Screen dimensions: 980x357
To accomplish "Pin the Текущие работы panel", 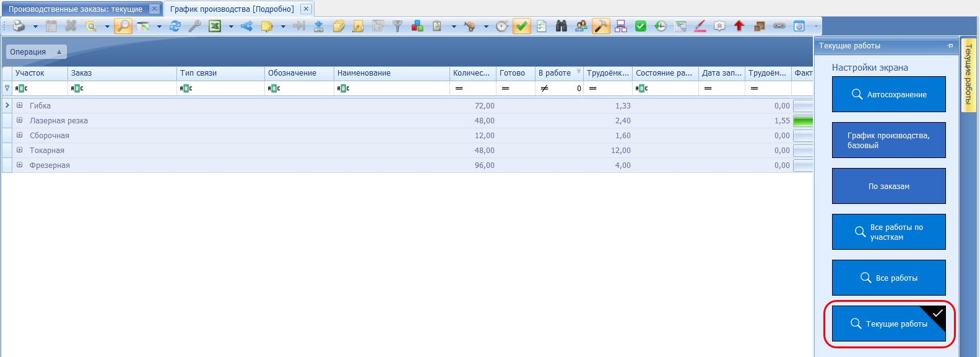I will 950,46.
